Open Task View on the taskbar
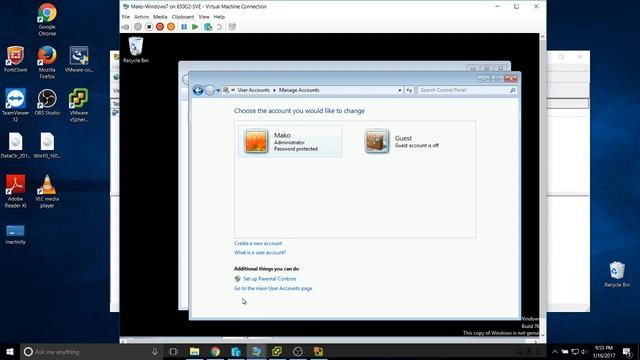 173,351
